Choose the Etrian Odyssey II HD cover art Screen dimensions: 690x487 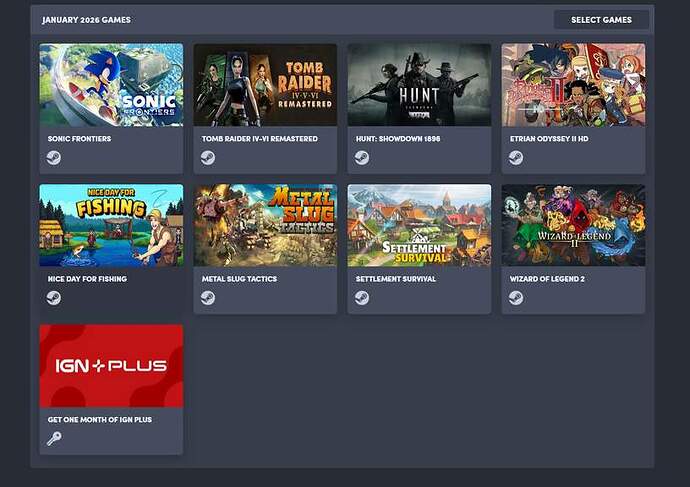573,84
